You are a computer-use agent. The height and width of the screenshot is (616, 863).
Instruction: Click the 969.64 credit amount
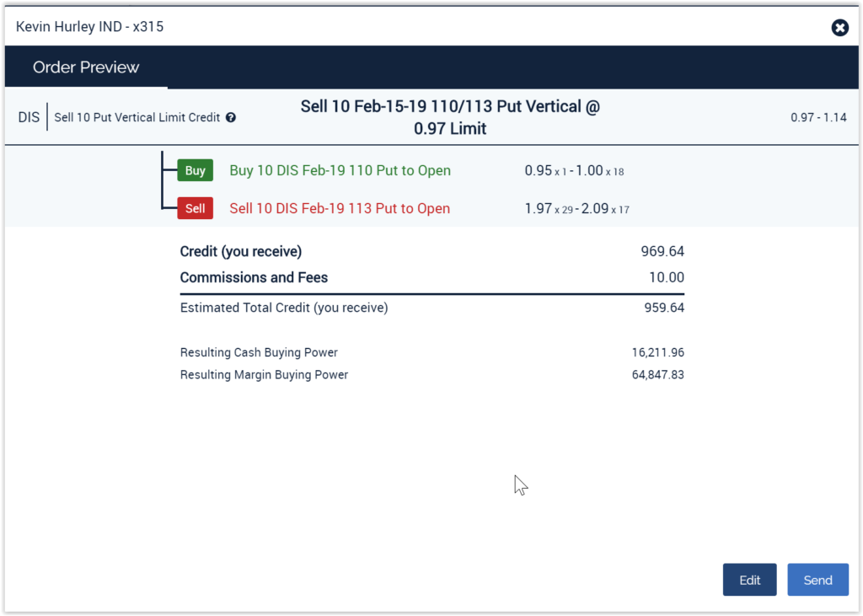(662, 251)
